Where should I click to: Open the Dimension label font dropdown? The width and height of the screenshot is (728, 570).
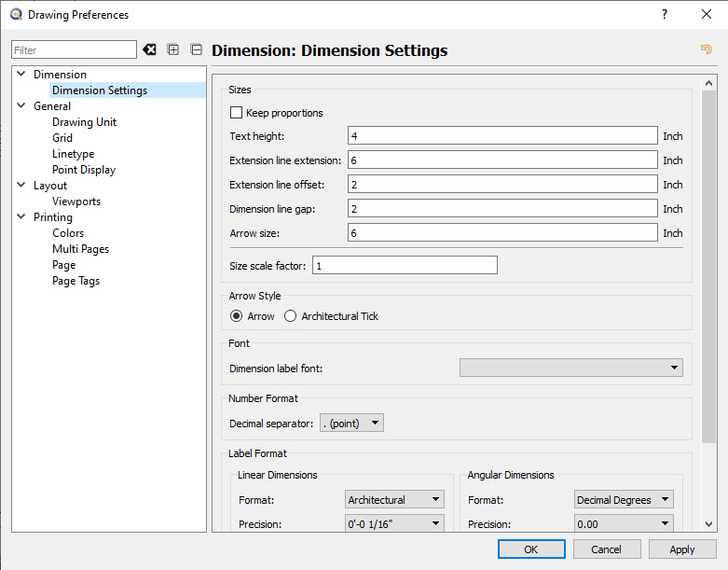pos(570,368)
